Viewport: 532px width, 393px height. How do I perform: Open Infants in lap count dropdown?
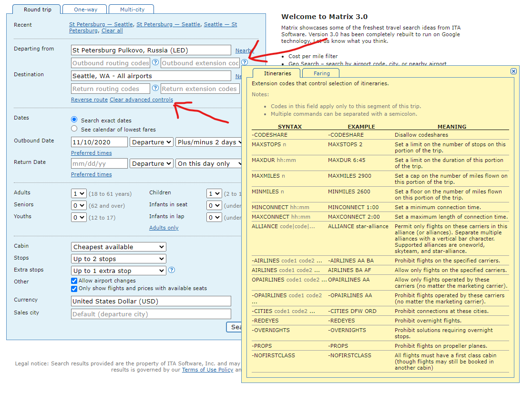pyautogui.click(x=214, y=217)
